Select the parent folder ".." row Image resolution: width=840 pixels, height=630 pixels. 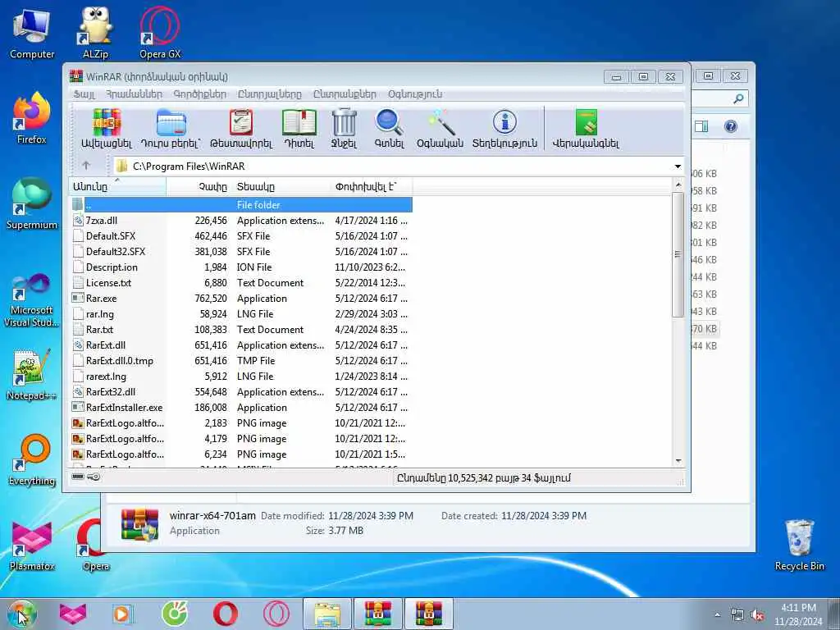pyautogui.click(x=241, y=204)
